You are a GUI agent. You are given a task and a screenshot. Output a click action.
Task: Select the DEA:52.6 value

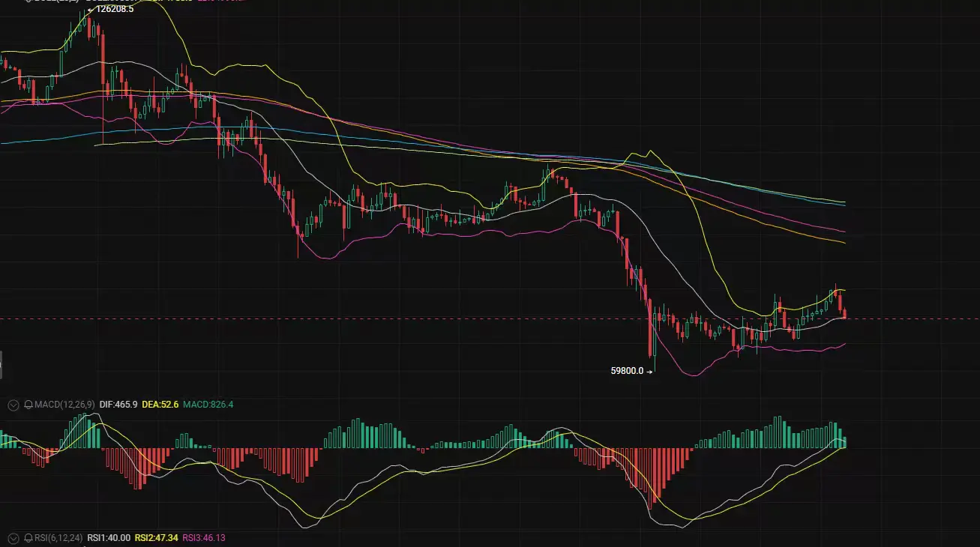pyautogui.click(x=160, y=405)
